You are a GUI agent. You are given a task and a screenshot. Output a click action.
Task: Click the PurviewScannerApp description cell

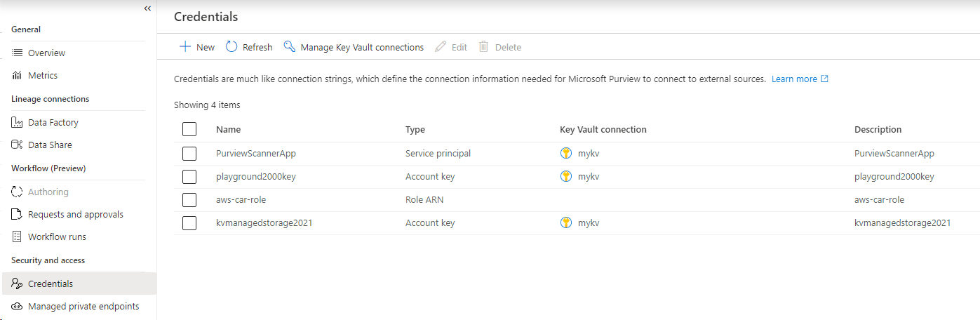tap(894, 153)
